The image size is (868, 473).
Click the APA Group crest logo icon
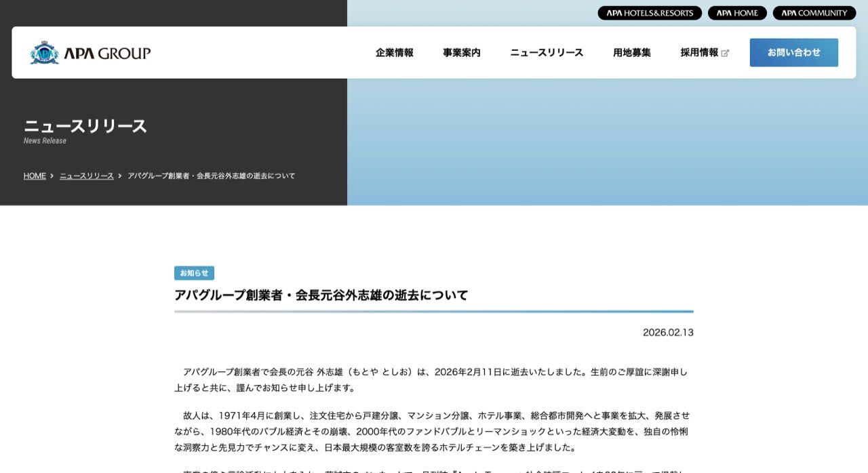[45, 53]
